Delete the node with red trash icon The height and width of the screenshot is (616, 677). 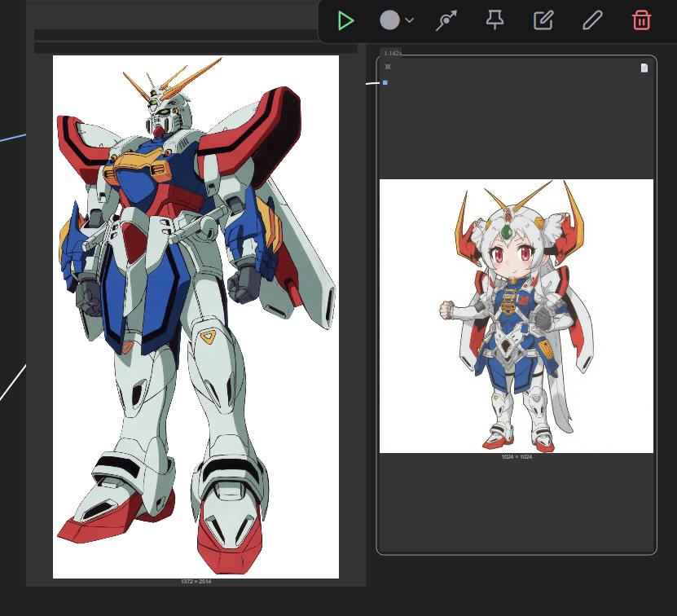click(x=642, y=21)
